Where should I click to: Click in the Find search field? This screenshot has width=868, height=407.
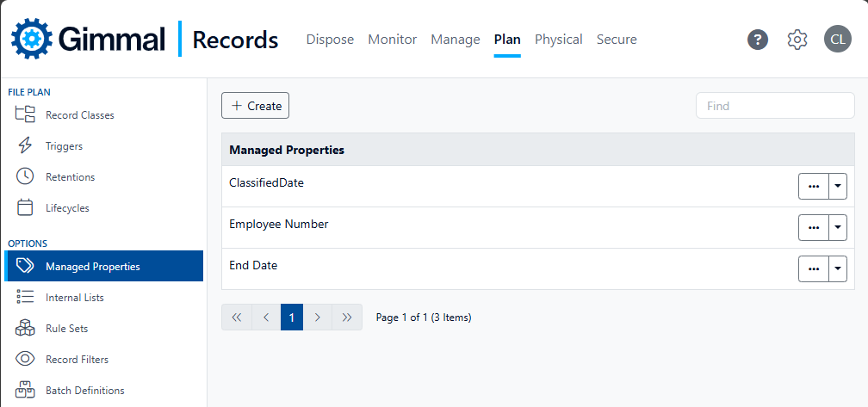tap(774, 106)
